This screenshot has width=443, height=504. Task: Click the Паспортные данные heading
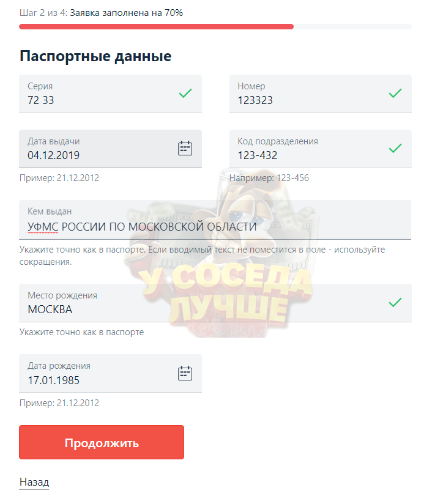[x=95, y=56]
